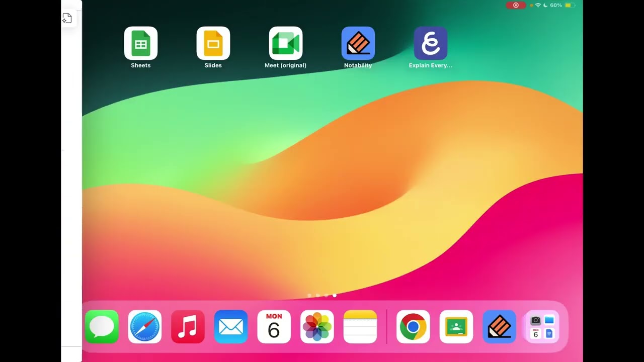Tap the battery indicator at 60%
Viewport: 644px width, 362px height.
tap(562, 5)
